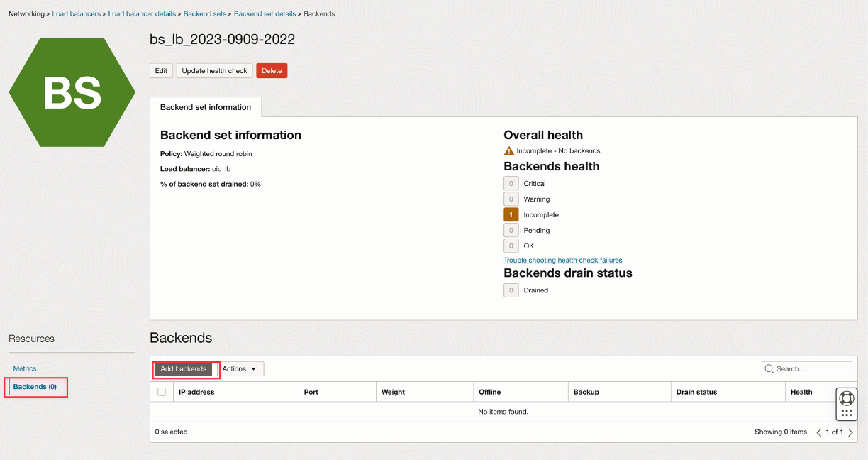Open the Actions dropdown
The height and width of the screenshot is (460, 868).
[x=240, y=369]
